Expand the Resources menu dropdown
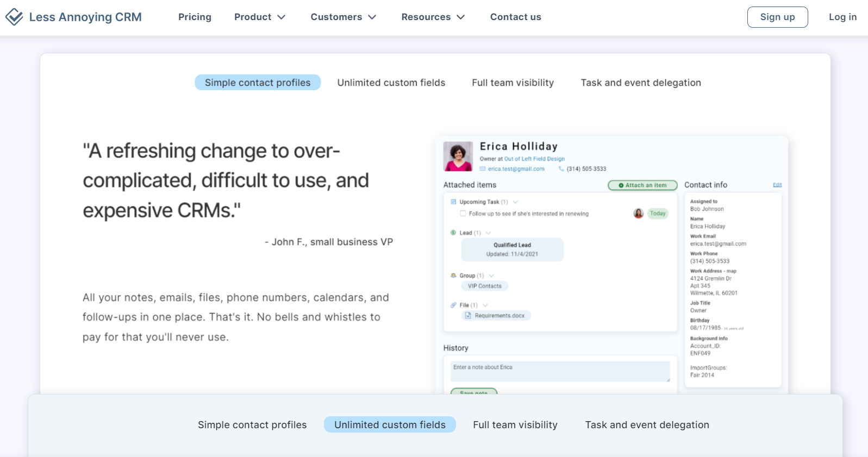 tap(433, 17)
